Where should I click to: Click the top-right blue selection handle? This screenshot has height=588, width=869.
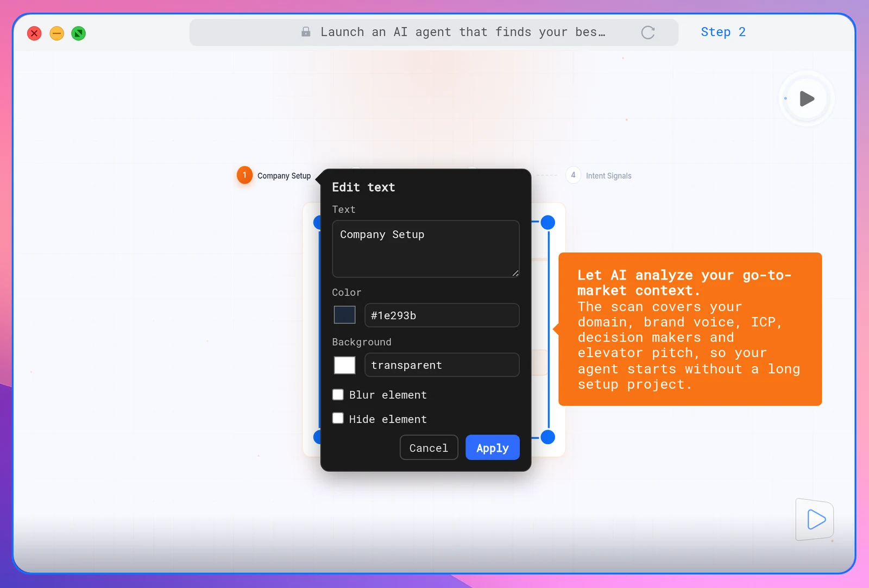click(548, 222)
